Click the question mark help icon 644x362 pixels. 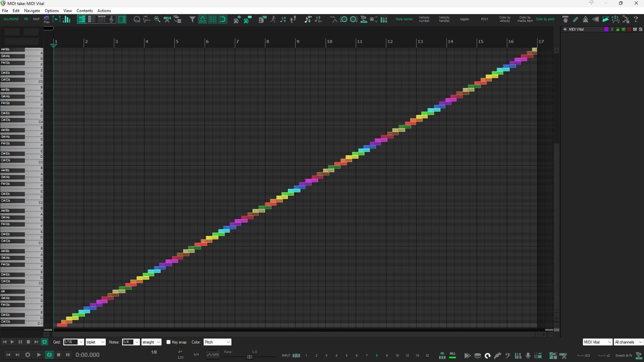coord(636,19)
